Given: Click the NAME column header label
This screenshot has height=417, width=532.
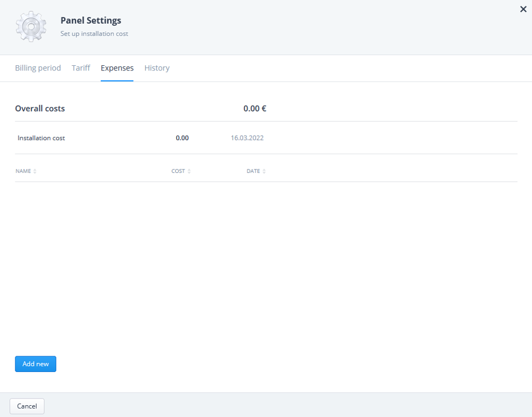Looking at the screenshot, I should click(23, 171).
